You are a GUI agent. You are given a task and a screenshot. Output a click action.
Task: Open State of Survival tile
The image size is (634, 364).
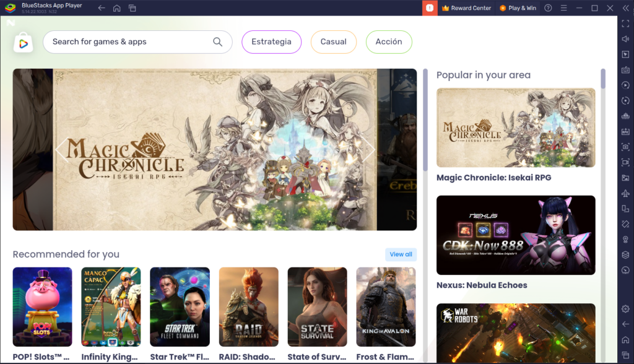point(317,306)
